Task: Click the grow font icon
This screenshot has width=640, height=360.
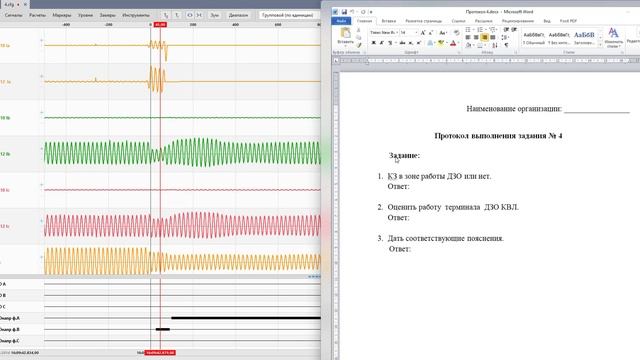Action: pos(423,32)
